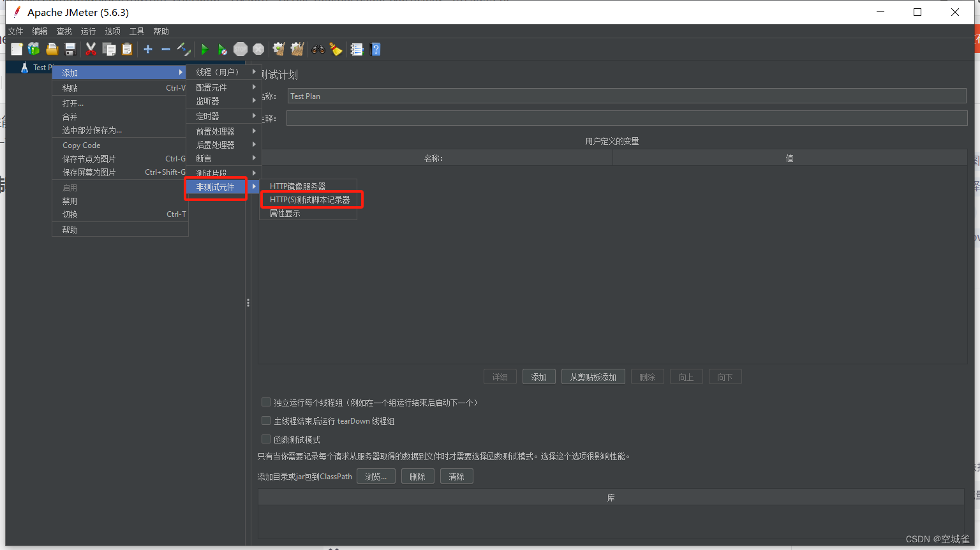Expand the 监听器 submenu
The width and height of the screenshot is (980, 550).
[x=223, y=101]
